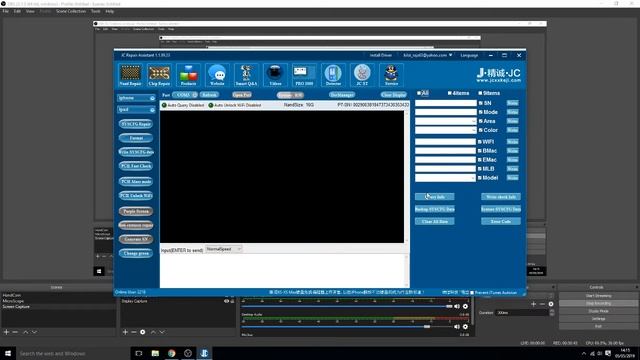Open Windows Start menu
Viewport: 640px width, 360px height.
point(8,353)
